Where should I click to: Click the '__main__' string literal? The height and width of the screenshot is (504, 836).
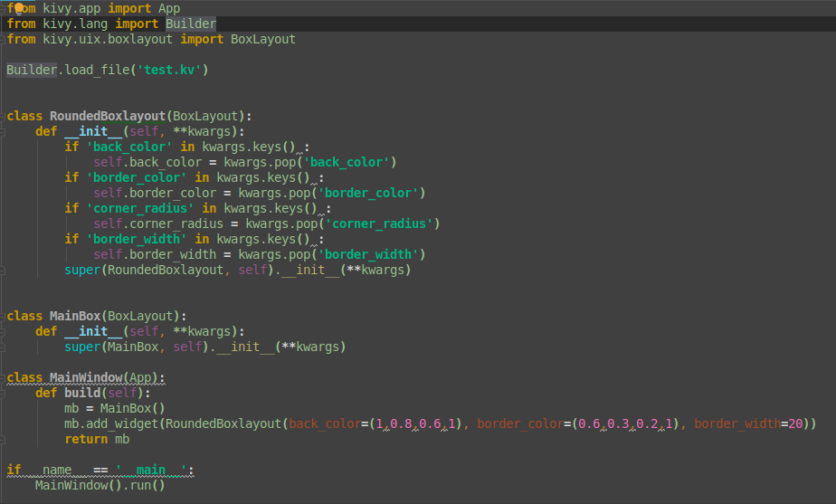tap(151, 470)
